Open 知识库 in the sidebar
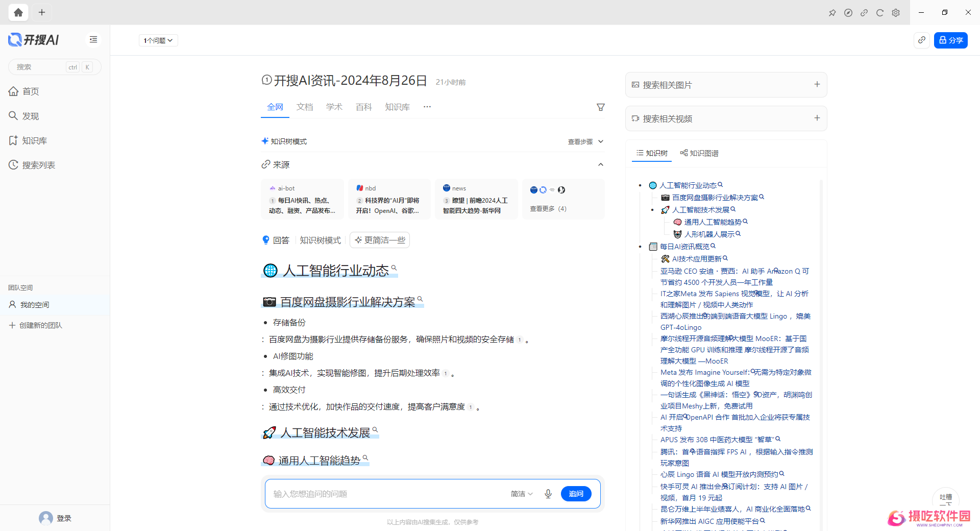 (x=34, y=140)
